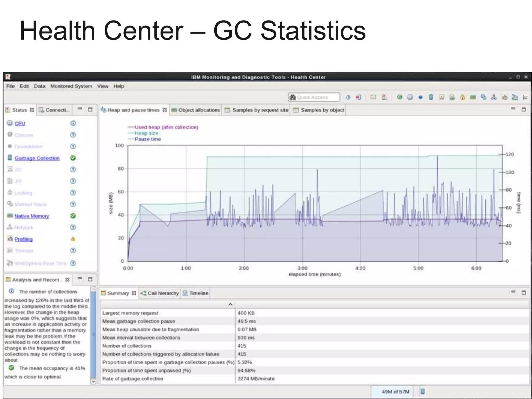Viewport: 532px width, 399px height.
Task: Open the View menu
Action: (x=103, y=86)
